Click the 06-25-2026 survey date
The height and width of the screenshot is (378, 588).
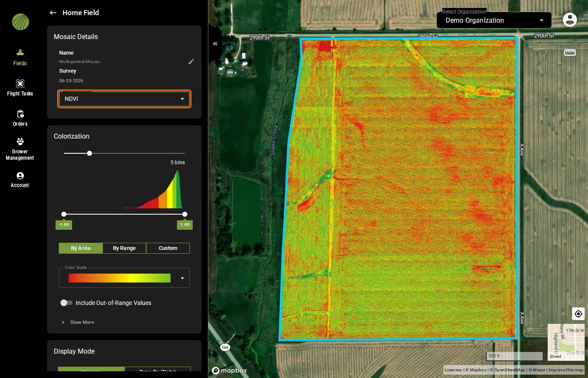coord(71,81)
